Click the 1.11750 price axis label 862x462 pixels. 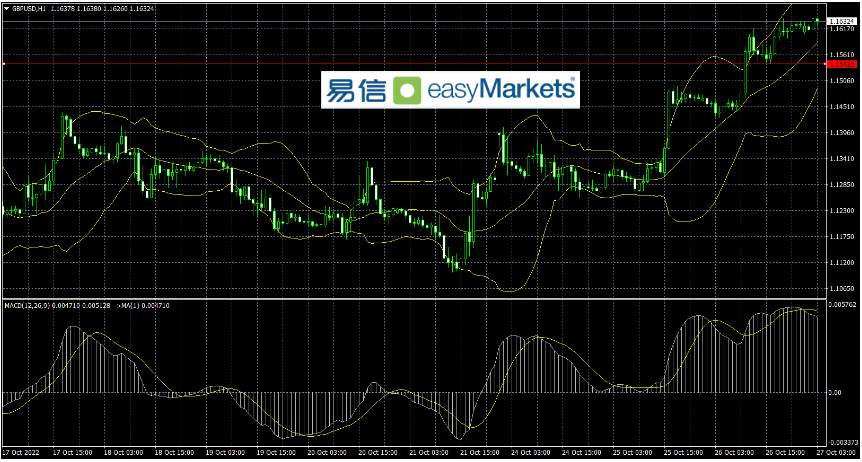click(x=841, y=237)
